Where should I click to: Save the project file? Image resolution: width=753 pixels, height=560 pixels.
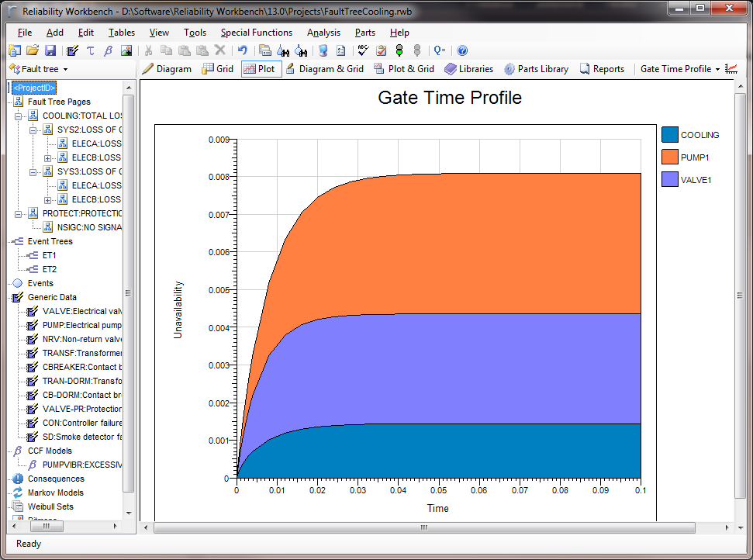click(49, 50)
